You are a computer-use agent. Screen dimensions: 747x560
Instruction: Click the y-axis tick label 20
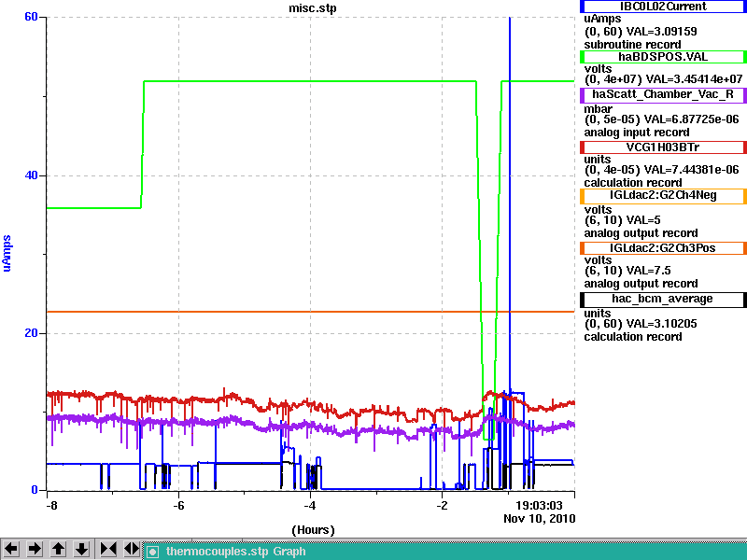(x=31, y=333)
